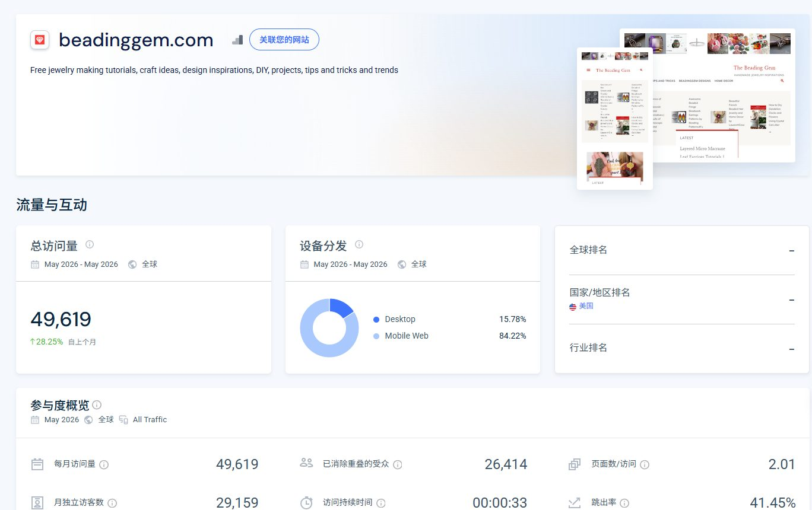Show info for 页面数/访问 metric
Image resolution: width=812 pixels, height=510 pixels.
click(645, 464)
